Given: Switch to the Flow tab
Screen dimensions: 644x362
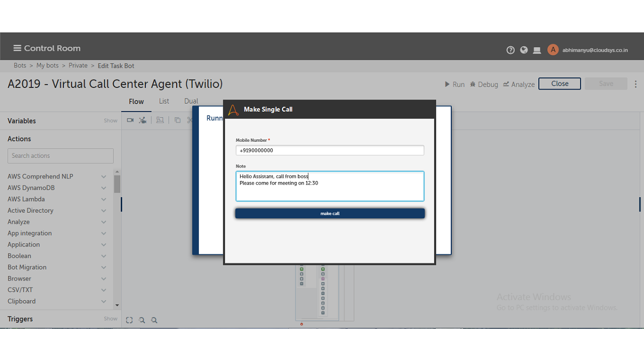Looking at the screenshot, I should (136, 102).
